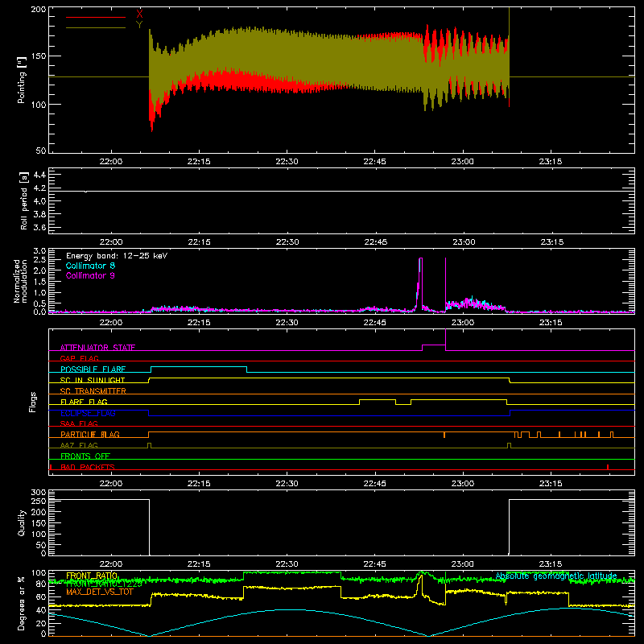This screenshot has height=644, width=644.
Task: Click the 'Roll period [s]' axis title
Action: click(24, 200)
